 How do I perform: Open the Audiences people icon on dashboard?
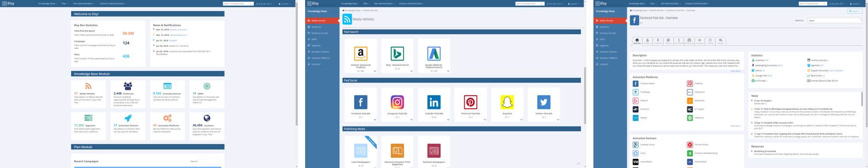128,86
